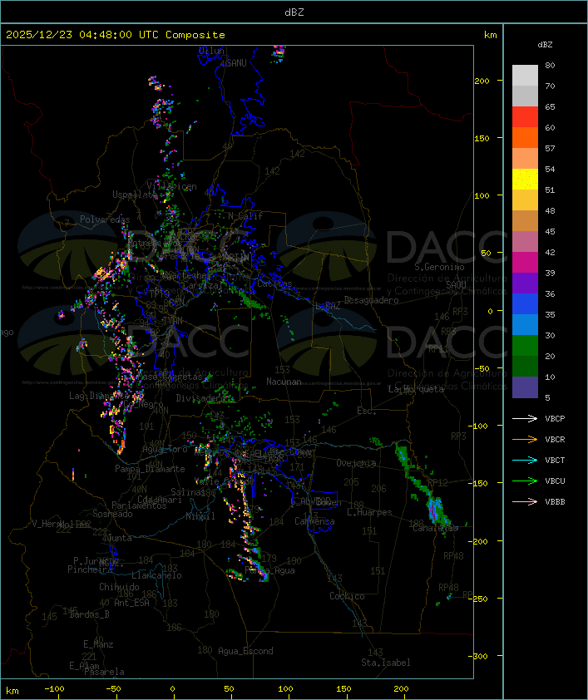The height and width of the screenshot is (700, 588).
Task: Select the green 20-30 dBZ swatch
Action: pyautogui.click(x=525, y=346)
